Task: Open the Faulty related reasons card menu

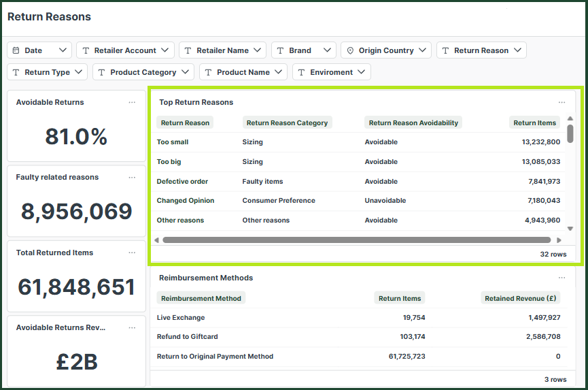Action: [132, 178]
